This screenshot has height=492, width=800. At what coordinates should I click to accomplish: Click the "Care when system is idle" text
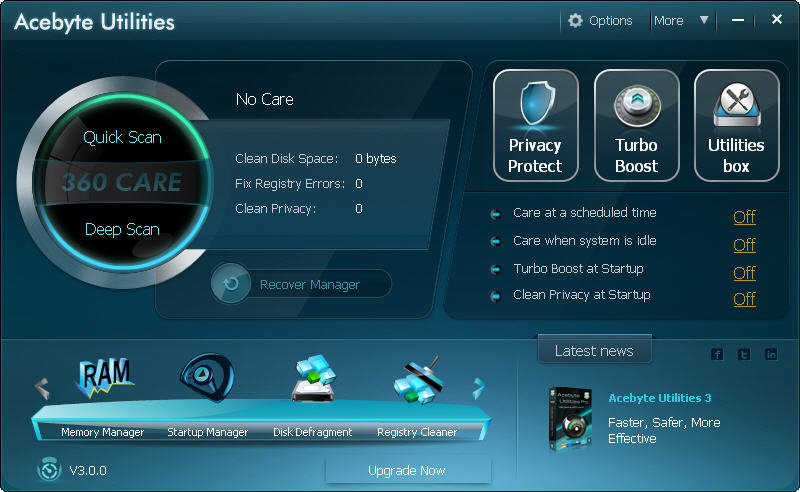tap(585, 241)
